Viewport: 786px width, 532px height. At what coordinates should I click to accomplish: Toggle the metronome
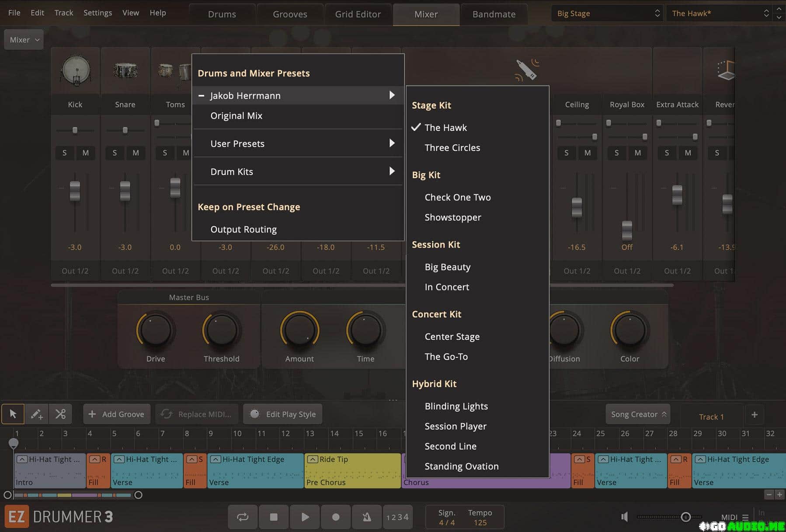(367, 517)
